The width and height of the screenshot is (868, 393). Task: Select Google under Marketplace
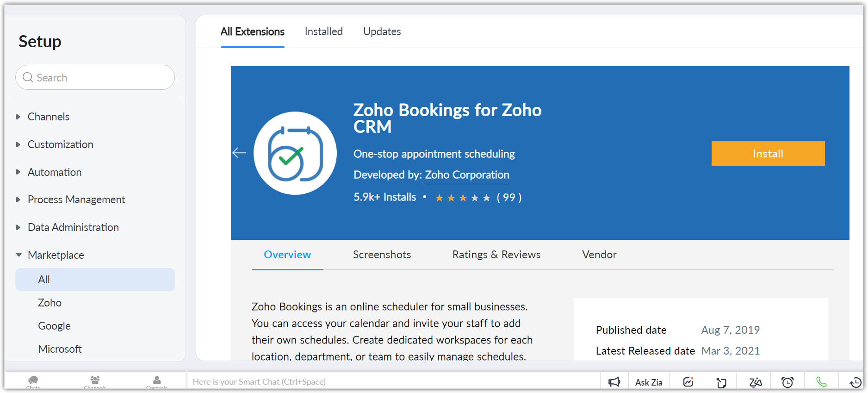click(54, 326)
